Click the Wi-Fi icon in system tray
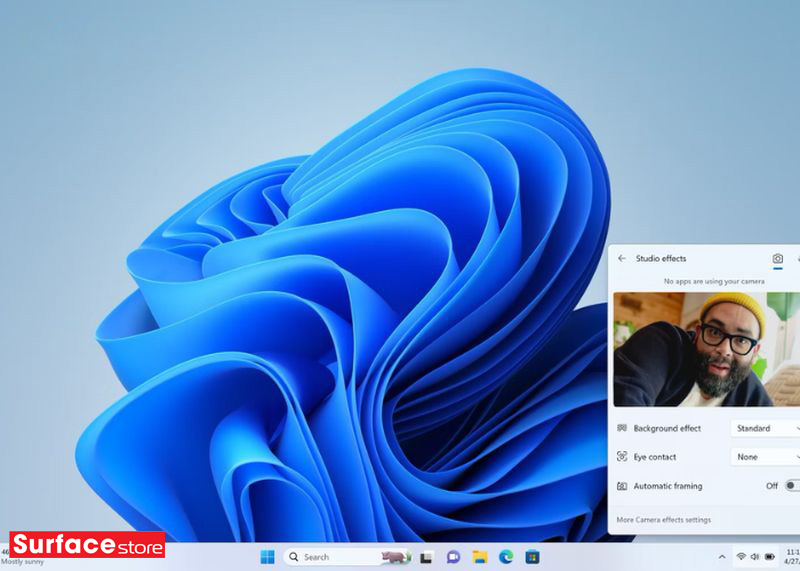800x571 pixels. (x=741, y=557)
